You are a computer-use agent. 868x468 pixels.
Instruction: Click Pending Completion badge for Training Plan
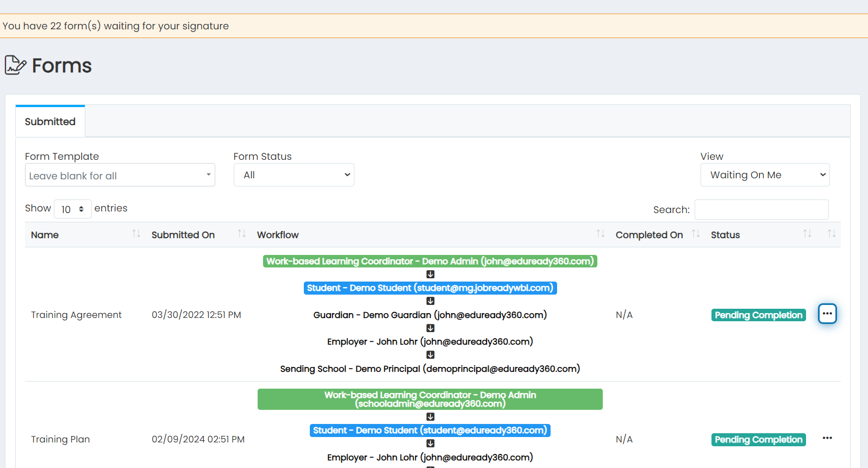[758, 440]
